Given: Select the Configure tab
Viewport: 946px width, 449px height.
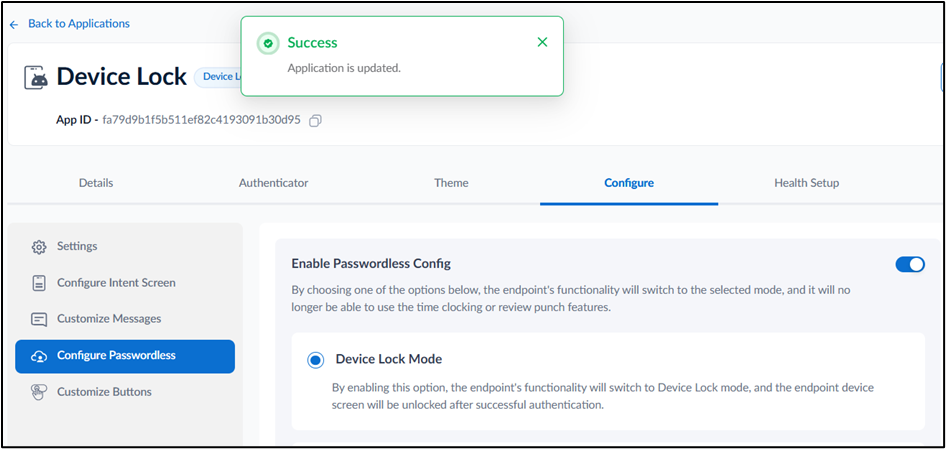Looking at the screenshot, I should coord(629,183).
